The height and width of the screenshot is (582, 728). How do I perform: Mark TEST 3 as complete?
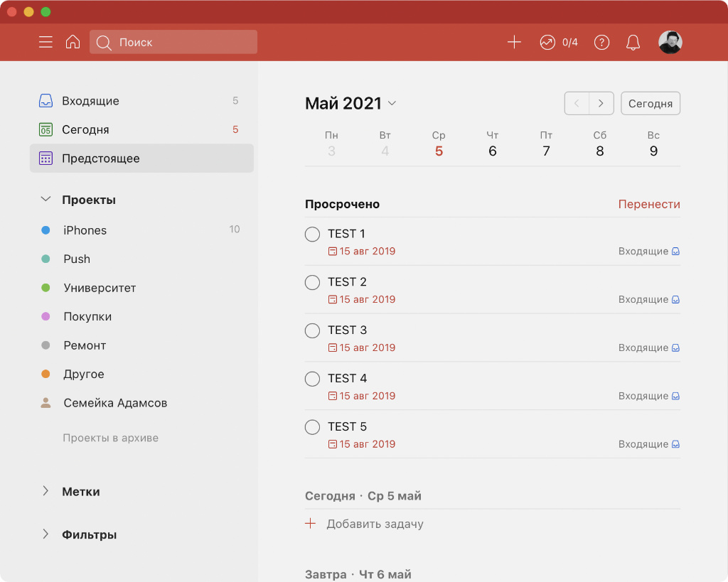(x=313, y=331)
